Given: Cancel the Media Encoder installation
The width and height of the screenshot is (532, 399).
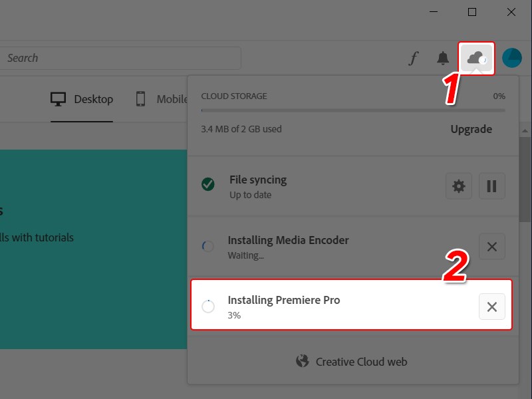Looking at the screenshot, I should tap(492, 247).
